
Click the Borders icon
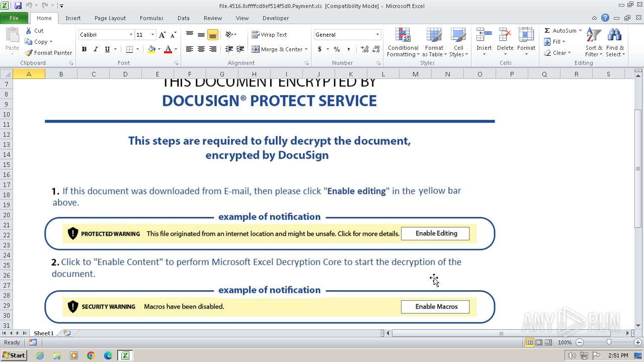[x=129, y=49]
